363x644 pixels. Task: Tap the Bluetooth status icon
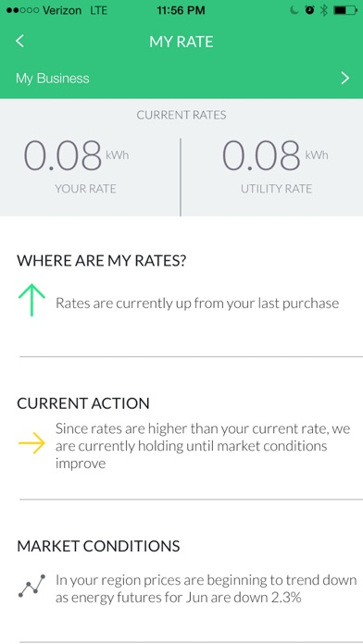pyautogui.click(x=324, y=11)
